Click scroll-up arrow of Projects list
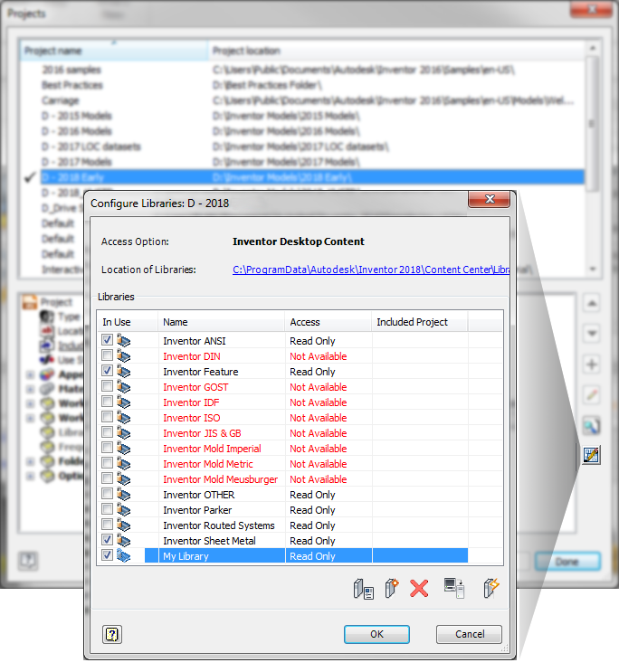 coord(593,49)
